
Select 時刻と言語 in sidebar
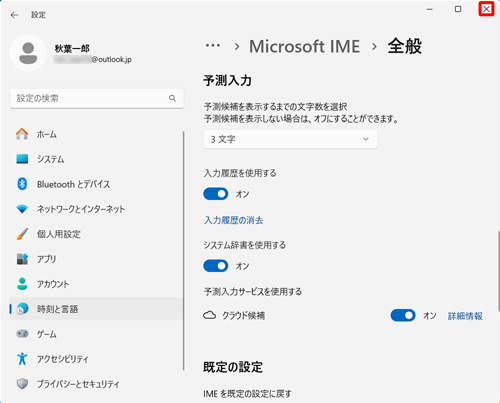tap(97, 309)
